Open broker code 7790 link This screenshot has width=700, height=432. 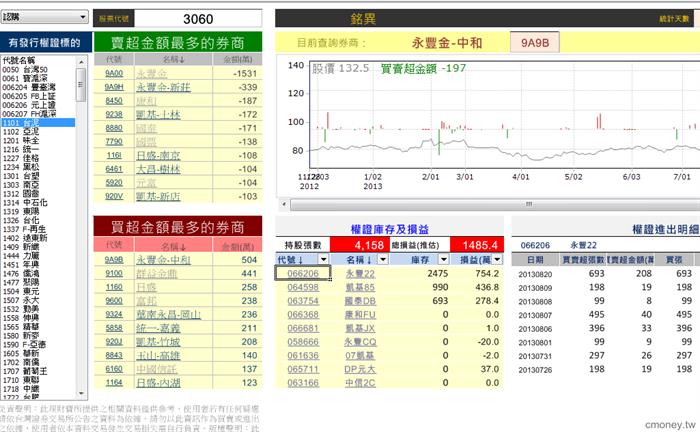point(114,142)
